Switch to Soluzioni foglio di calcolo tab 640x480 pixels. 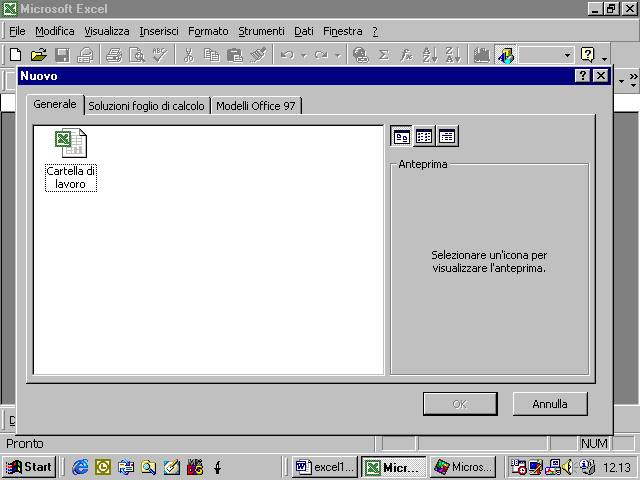pyautogui.click(x=147, y=106)
